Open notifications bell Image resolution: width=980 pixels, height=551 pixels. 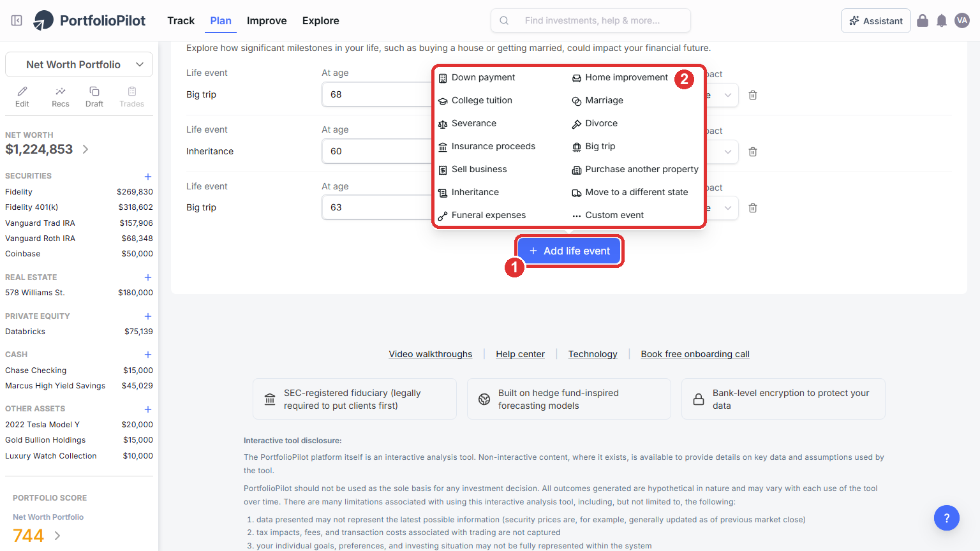[942, 20]
